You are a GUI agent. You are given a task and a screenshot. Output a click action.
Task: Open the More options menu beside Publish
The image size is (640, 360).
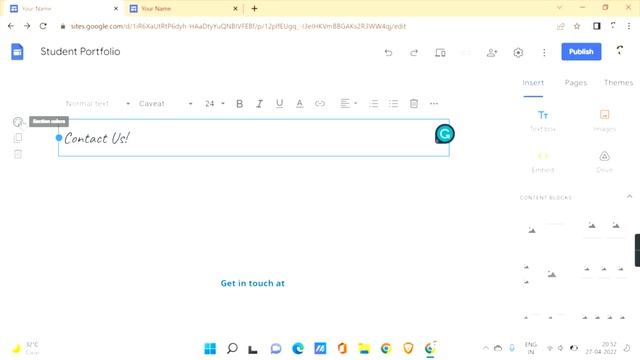click(x=544, y=52)
